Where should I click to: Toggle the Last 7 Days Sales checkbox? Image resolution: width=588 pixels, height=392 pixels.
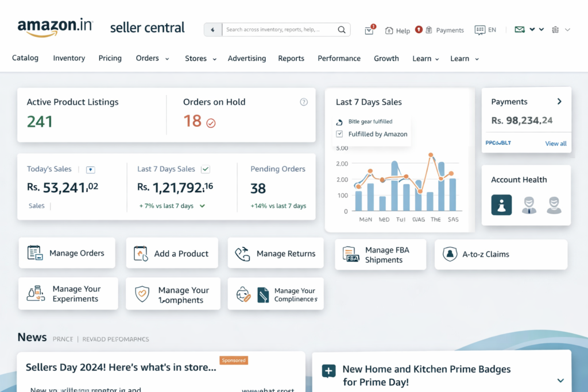[206, 169]
